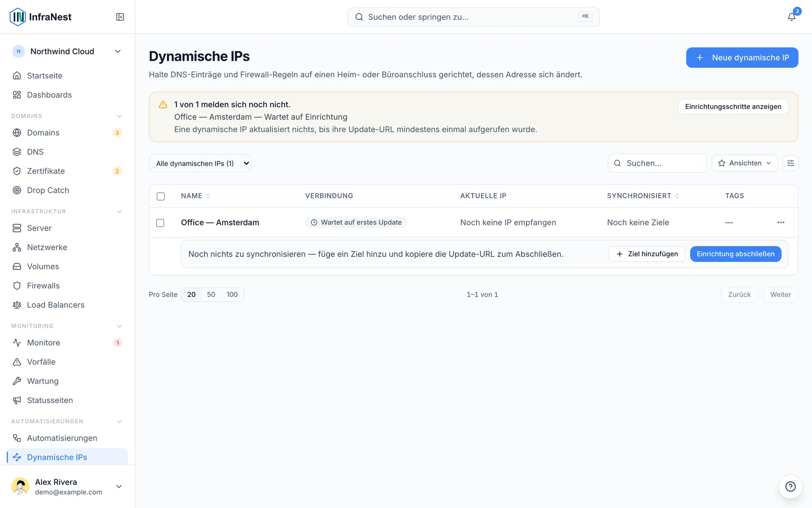Click Ziel hinzufügen button
Screen dimensions: 812x508
point(647,254)
